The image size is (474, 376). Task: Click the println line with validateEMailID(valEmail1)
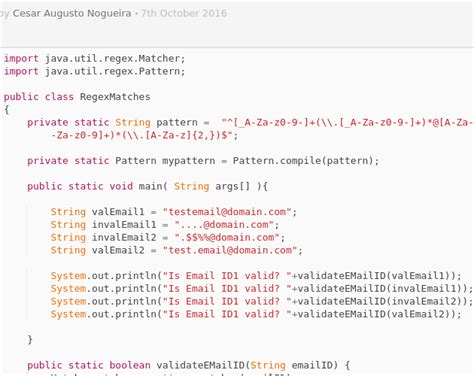(x=256, y=276)
